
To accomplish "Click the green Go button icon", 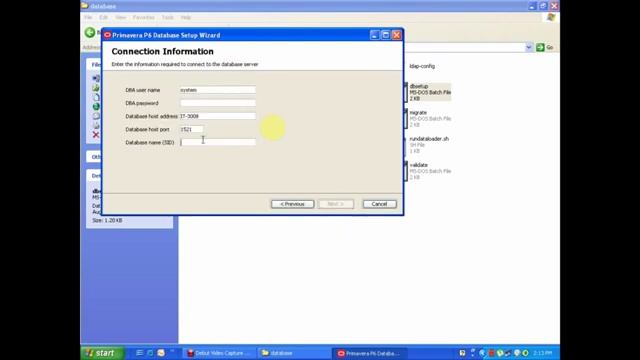I will (x=540, y=47).
